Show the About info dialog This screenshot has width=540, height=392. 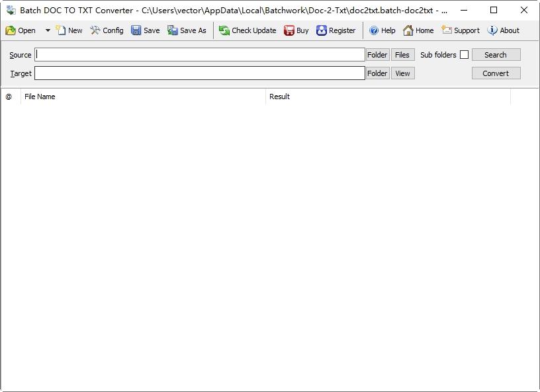pyautogui.click(x=492, y=30)
